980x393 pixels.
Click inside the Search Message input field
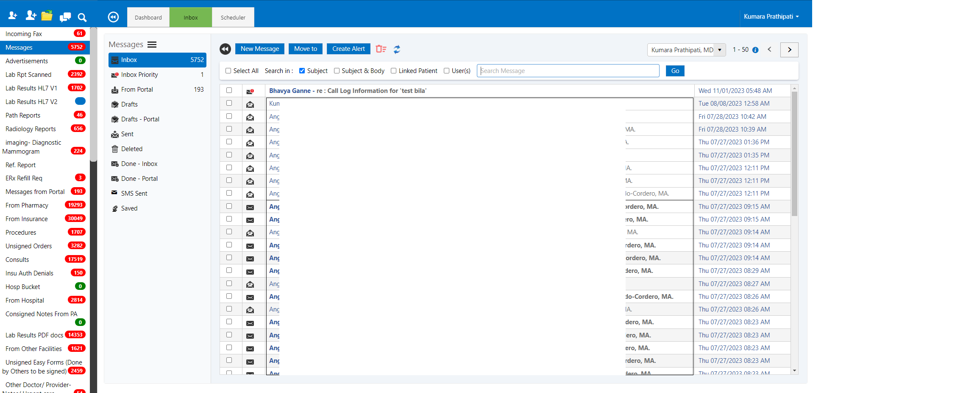[567, 70]
